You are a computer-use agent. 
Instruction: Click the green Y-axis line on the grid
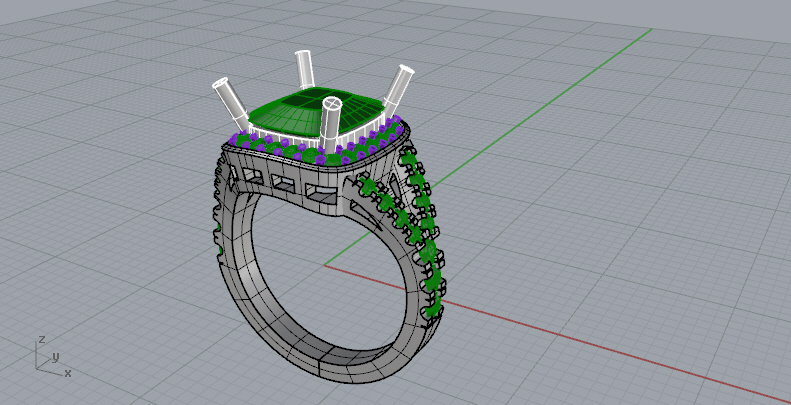pos(488,147)
